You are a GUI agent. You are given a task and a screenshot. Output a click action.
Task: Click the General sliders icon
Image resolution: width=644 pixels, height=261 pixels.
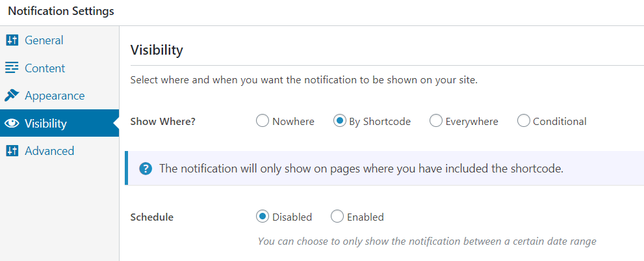pos(12,40)
